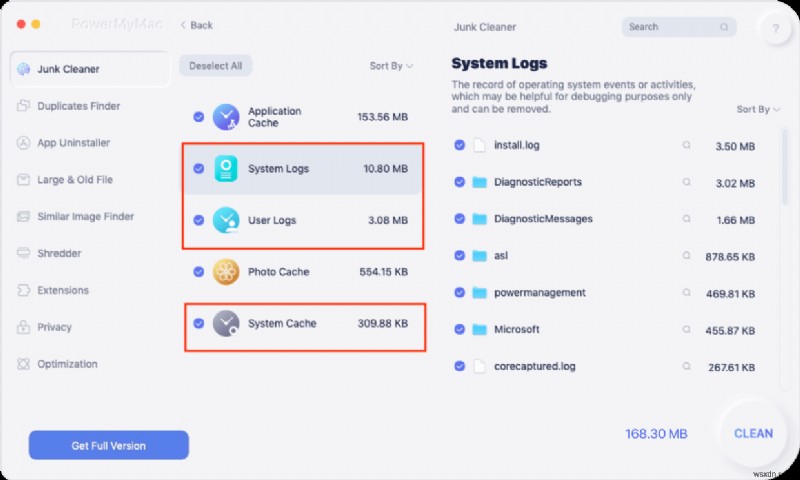
Task: Expand the Sort By menu in System Logs
Action: 758,110
